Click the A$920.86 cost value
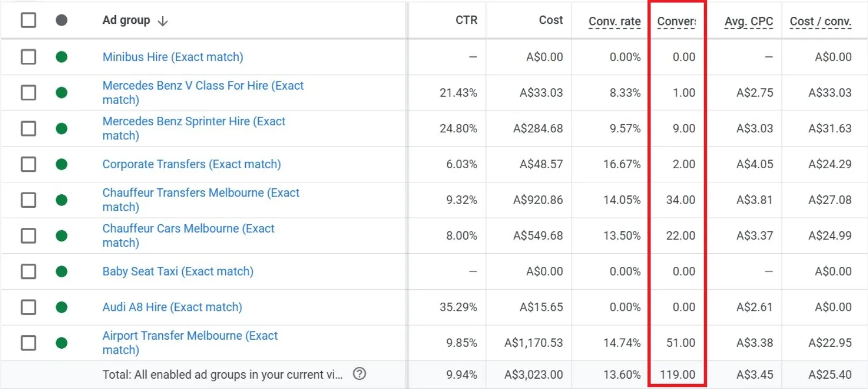 (538, 200)
